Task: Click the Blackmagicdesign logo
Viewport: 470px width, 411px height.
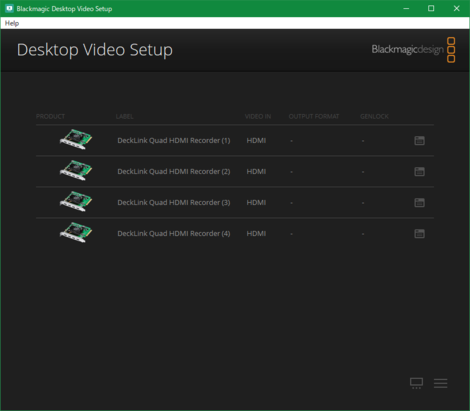Action: (413, 50)
